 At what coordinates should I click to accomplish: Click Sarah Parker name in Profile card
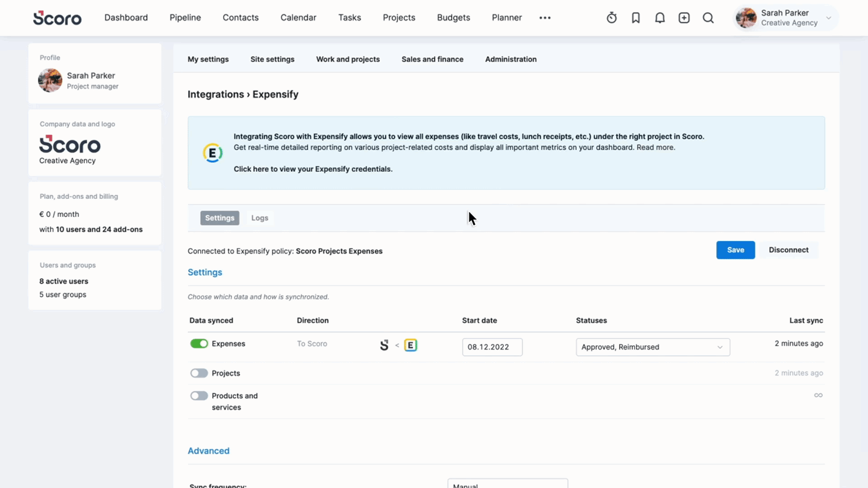pos(91,75)
